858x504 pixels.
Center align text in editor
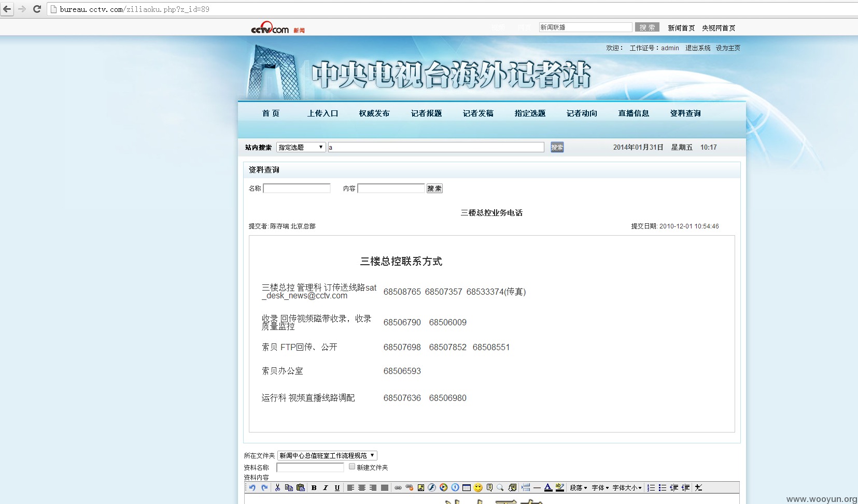pos(362,487)
